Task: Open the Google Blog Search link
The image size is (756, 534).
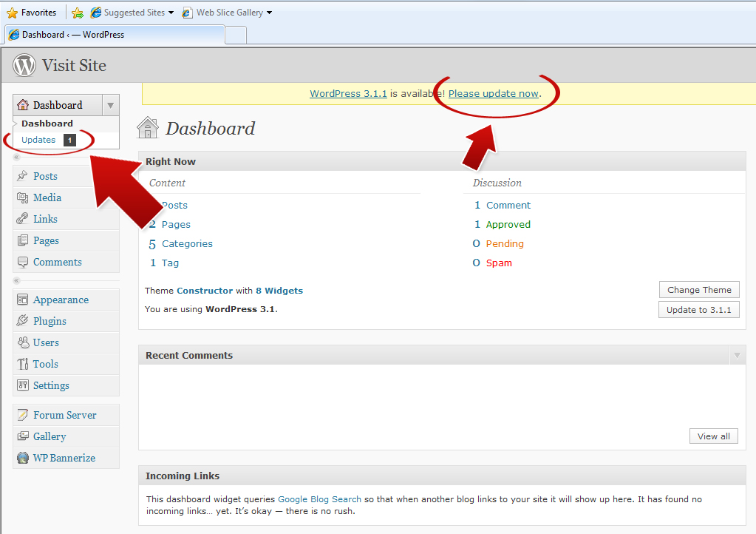Action: [x=319, y=499]
